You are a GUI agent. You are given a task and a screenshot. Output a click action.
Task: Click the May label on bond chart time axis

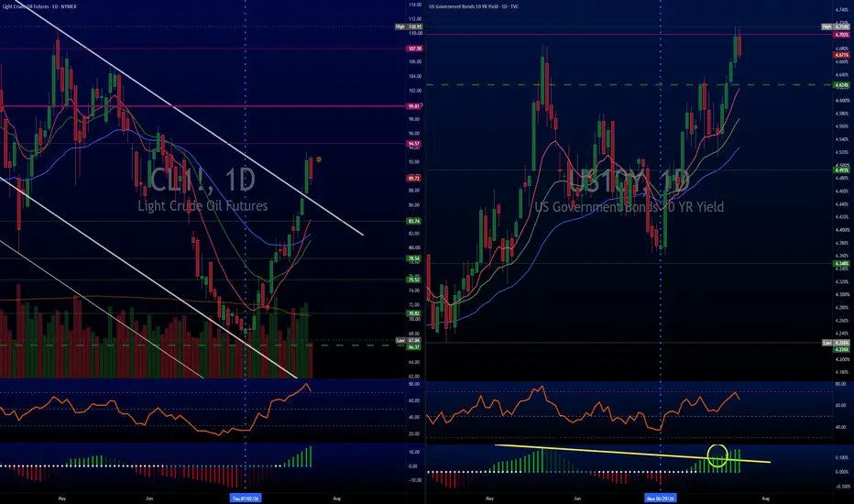[489, 498]
